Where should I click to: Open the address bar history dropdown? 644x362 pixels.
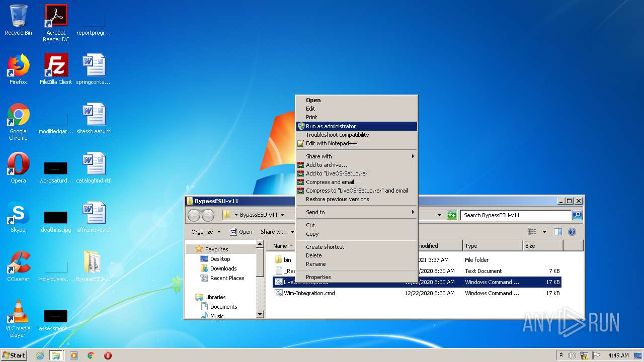[439, 215]
